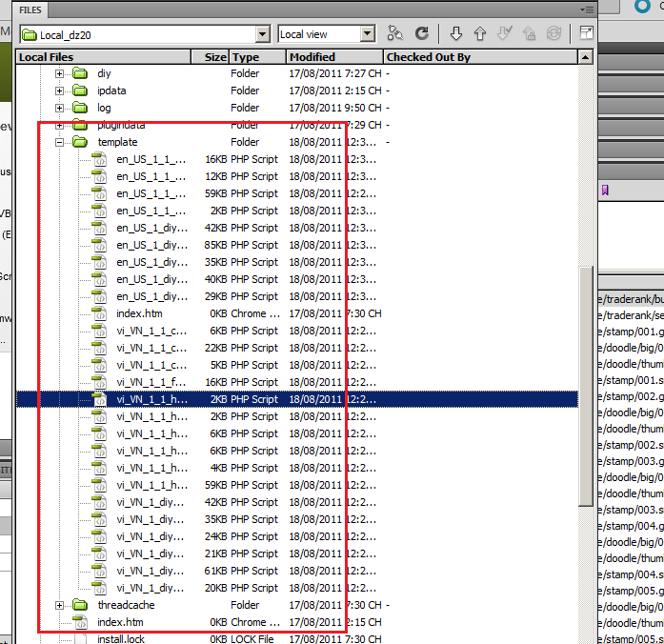Select the vi_VN_1_diy 21KB PHP script

[151, 553]
